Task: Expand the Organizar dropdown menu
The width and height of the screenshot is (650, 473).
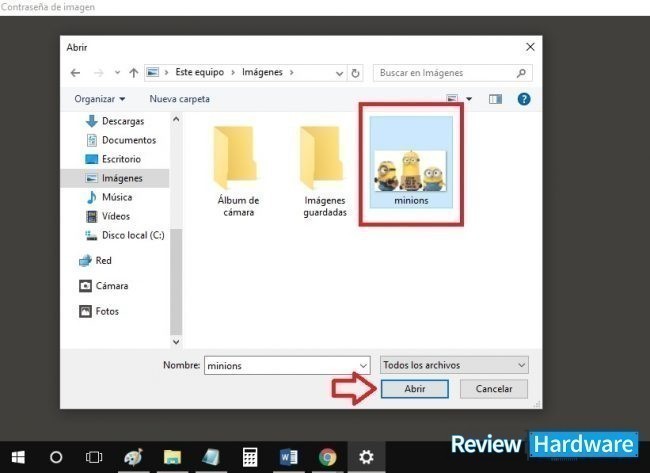Action: 100,99
